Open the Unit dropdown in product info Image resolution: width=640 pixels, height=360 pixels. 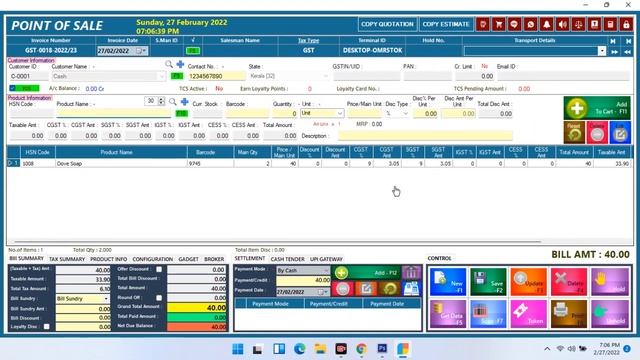pos(340,113)
